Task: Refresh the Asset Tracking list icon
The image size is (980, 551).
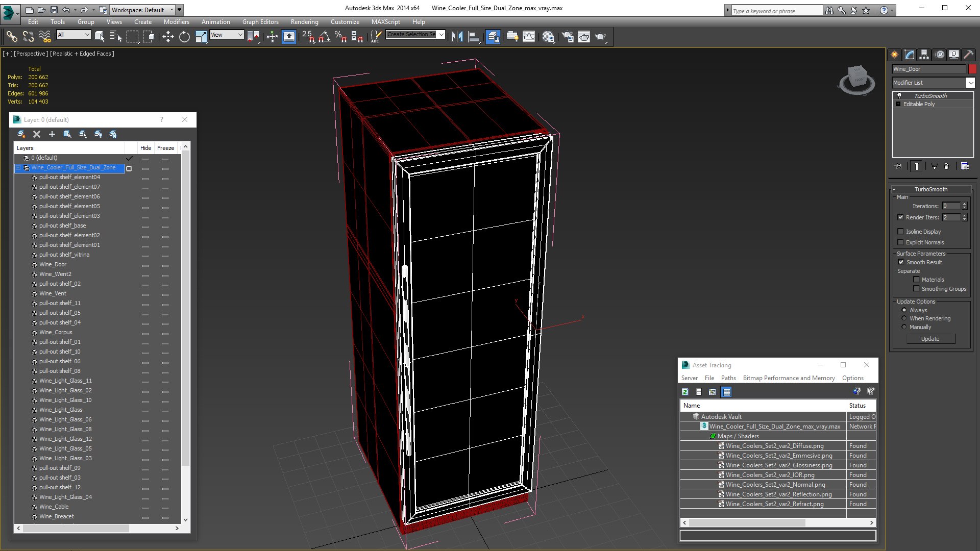Action: (685, 392)
